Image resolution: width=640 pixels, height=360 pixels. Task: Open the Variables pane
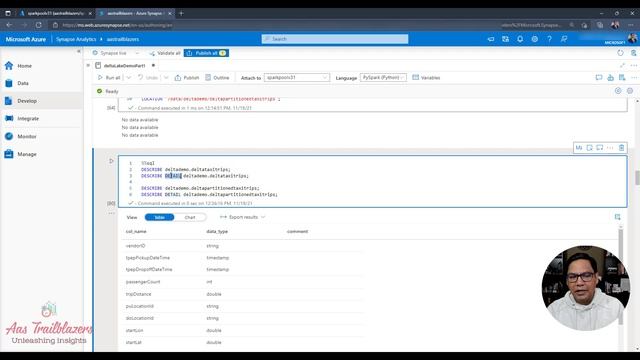pyautogui.click(x=426, y=78)
